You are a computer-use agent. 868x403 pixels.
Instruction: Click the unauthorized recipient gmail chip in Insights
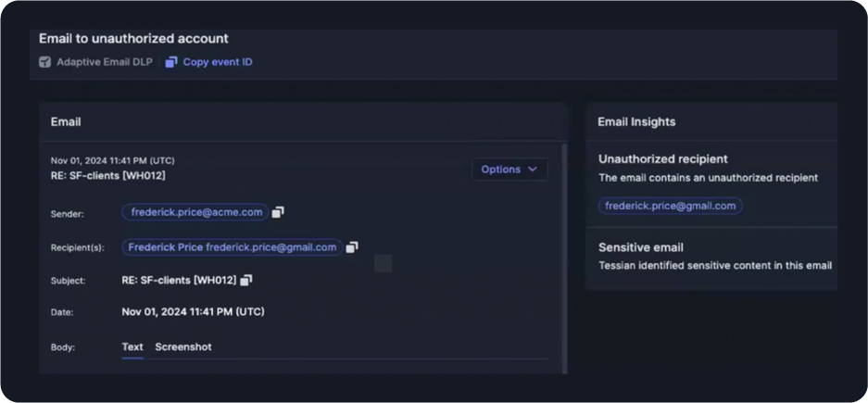pos(670,206)
